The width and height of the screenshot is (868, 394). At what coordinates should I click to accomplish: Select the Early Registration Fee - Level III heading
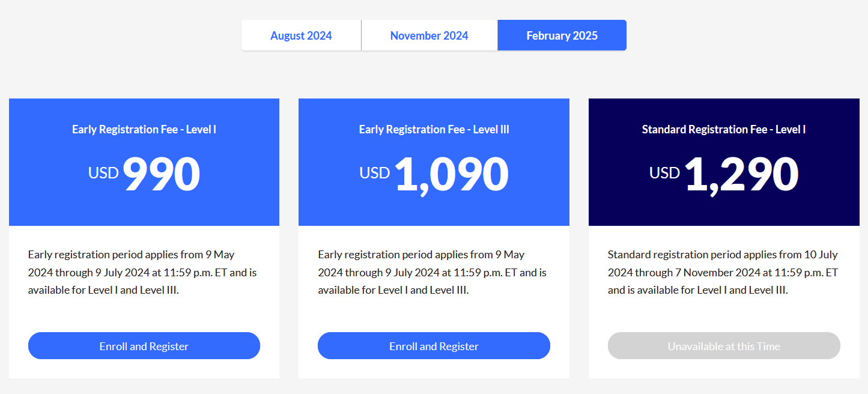[x=434, y=129]
